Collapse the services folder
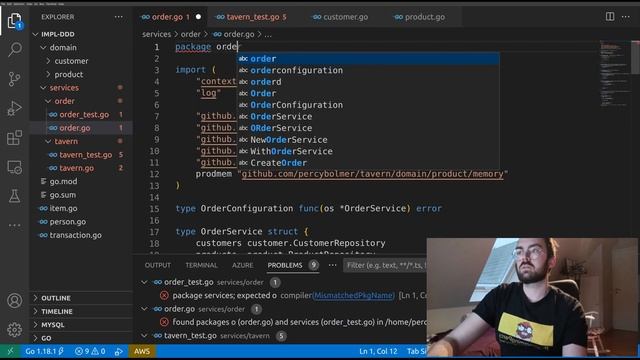This screenshot has height=360, width=640. point(64,88)
